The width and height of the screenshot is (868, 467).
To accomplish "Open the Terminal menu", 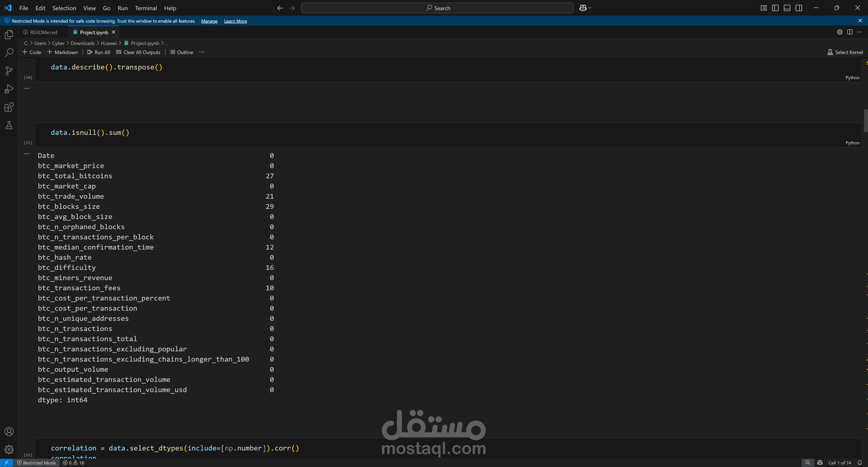I will 146,8.
